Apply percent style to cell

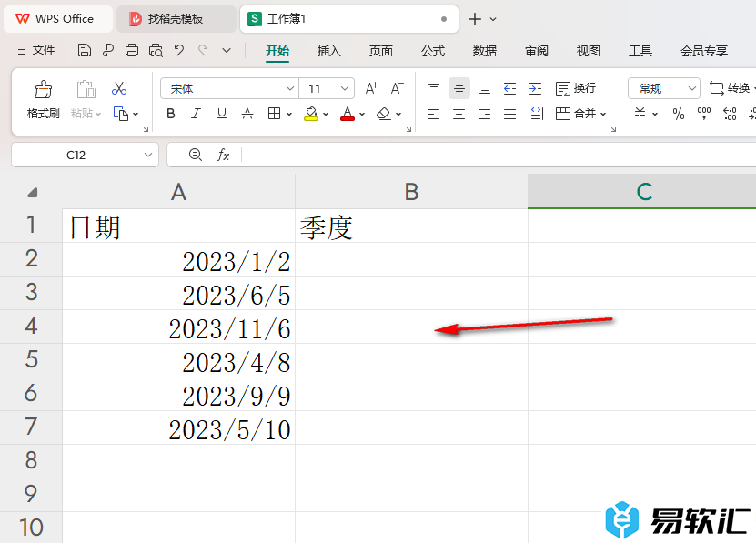coord(679,114)
